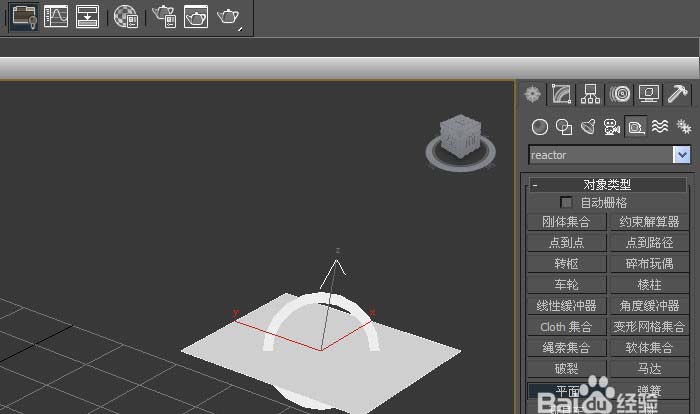Open the Material Editor icon
This screenshot has height=414, width=700.
click(x=125, y=17)
